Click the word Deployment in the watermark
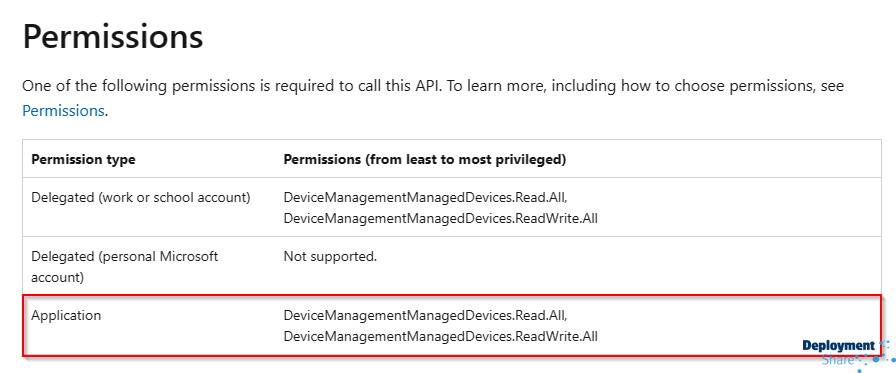The width and height of the screenshot is (896, 373). pos(838,346)
